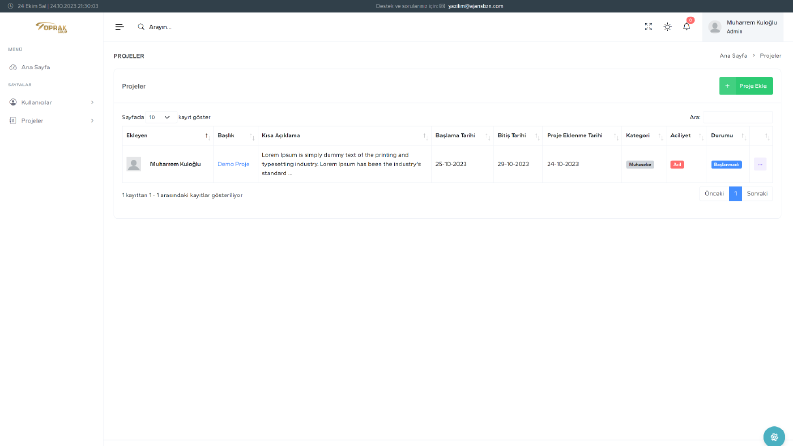The width and height of the screenshot is (793, 446).
Task: Click the search magnifier icon
Action: tap(141, 27)
